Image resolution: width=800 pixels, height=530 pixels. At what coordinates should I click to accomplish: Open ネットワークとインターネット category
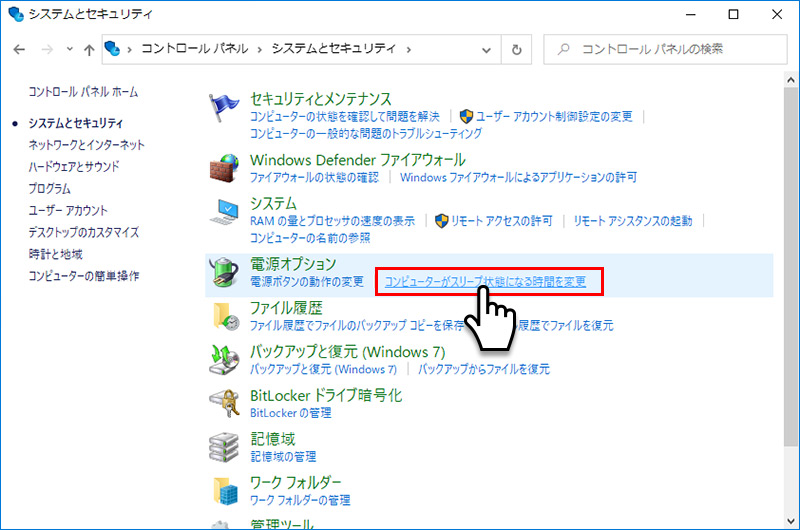coord(86,145)
